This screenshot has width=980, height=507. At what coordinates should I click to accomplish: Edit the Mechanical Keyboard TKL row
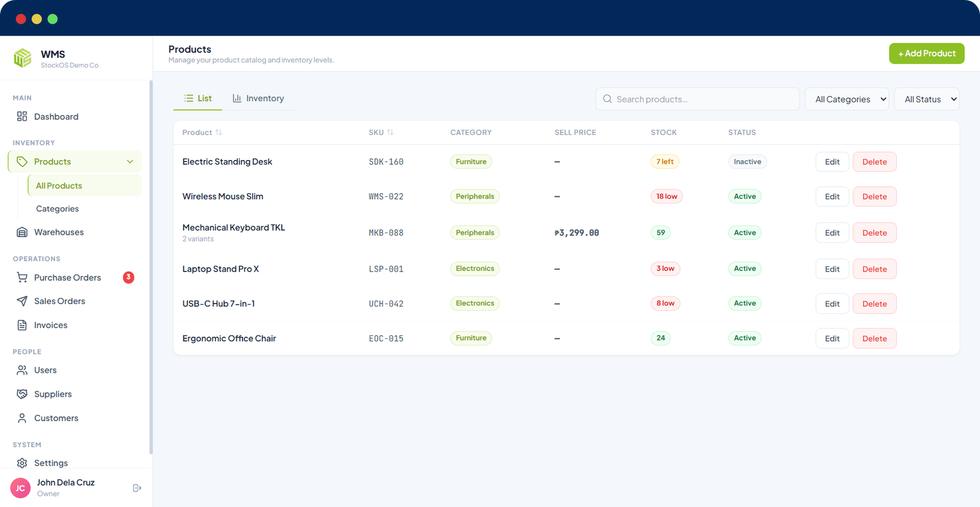[x=832, y=233]
